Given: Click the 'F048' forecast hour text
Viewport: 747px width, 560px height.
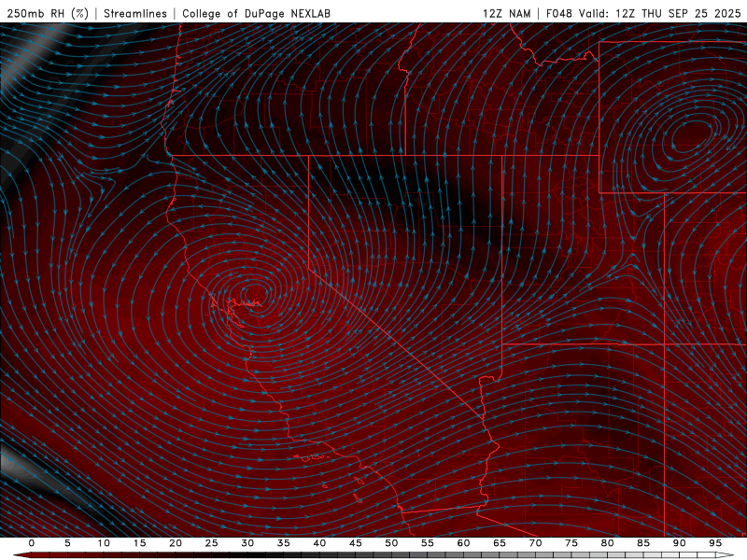Looking at the screenshot, I should pos(558,13).
